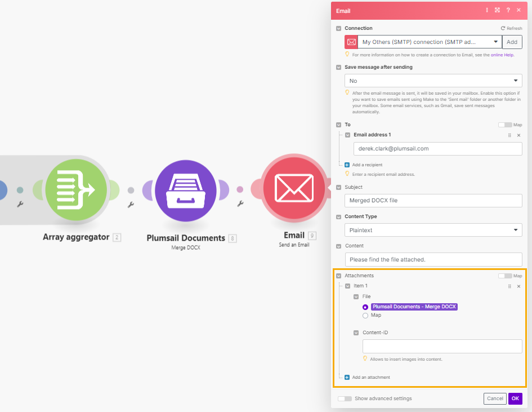
Task: Remove attachment Item 1
Action: tap(518, 286)
